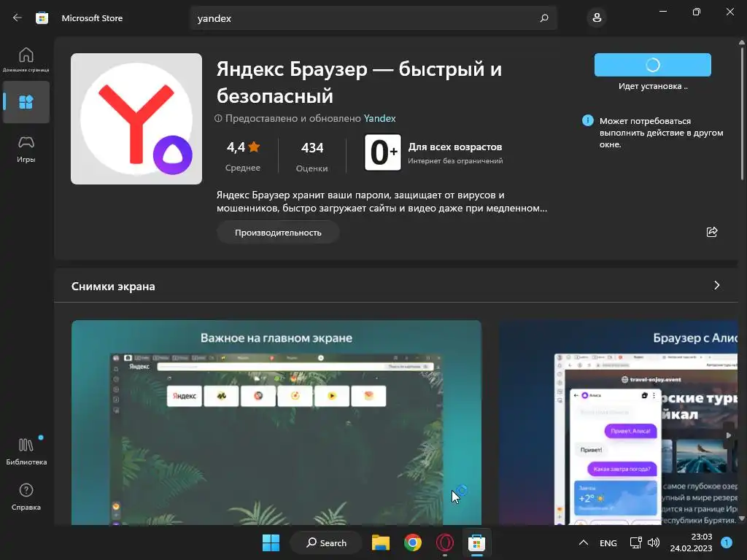This screenshot has height=560, width=747.
Task: Open the Yandex publisher link
Action: 379,118
